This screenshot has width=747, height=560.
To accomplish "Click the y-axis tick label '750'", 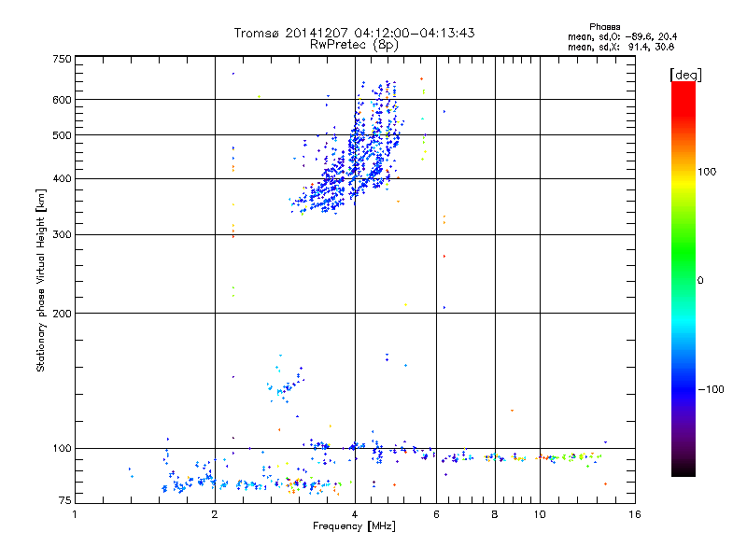I will 62,59.
